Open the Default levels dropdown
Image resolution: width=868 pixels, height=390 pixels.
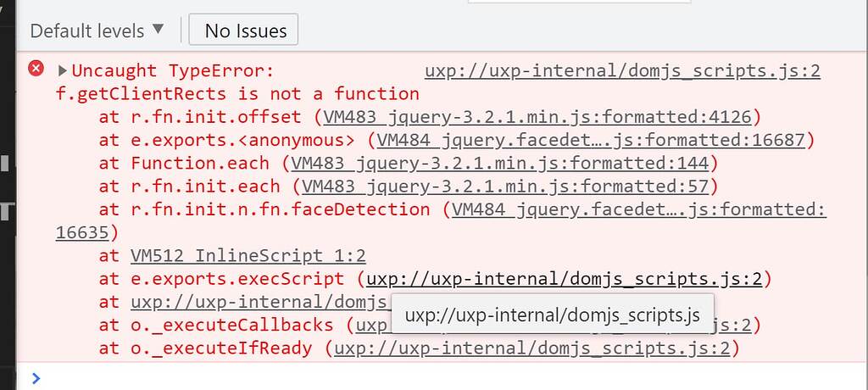click(97, 31)
